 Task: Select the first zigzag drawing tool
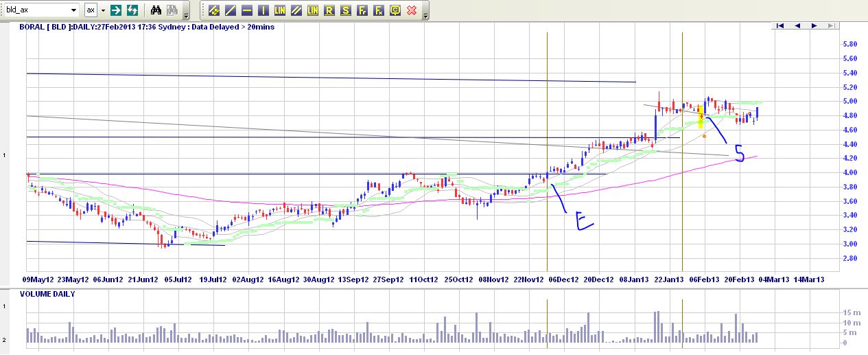(x=214, y=10)
